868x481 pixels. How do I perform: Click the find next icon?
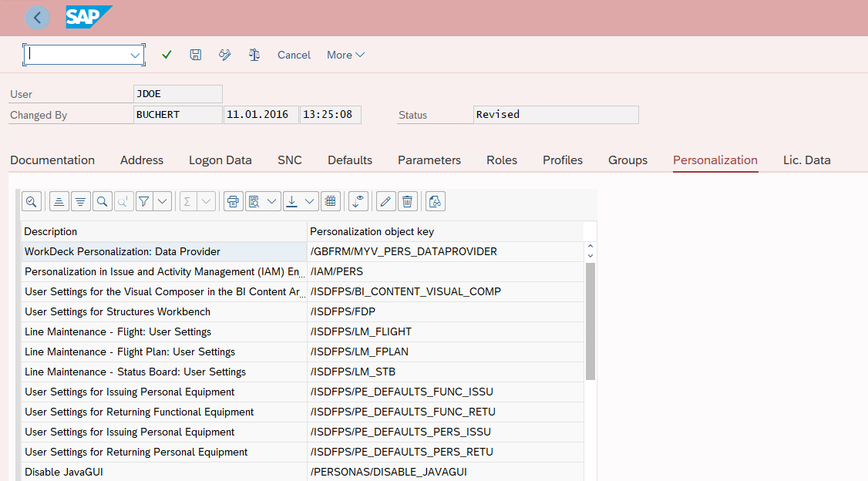click(x=123, y=201)
